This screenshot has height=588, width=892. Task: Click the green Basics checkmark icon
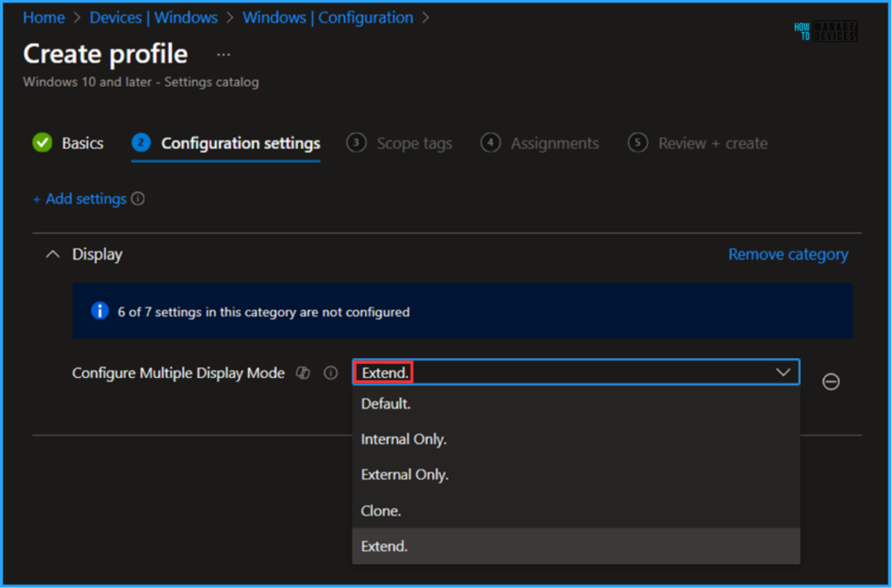42,143
